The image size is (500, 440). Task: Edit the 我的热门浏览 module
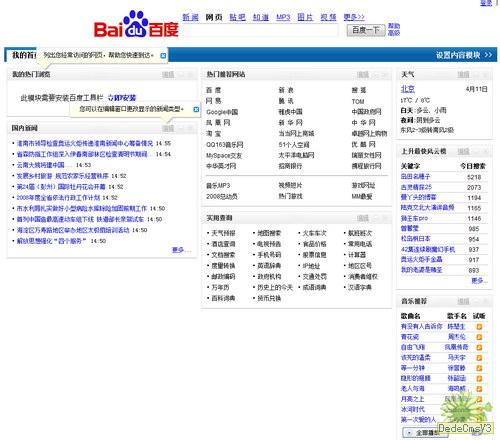point(168,75)
